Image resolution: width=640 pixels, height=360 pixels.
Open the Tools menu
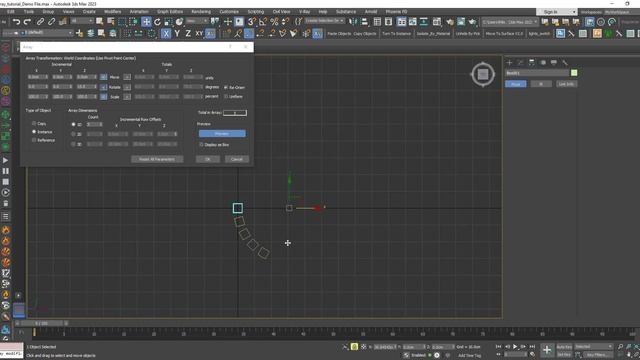tap(29, 12)
